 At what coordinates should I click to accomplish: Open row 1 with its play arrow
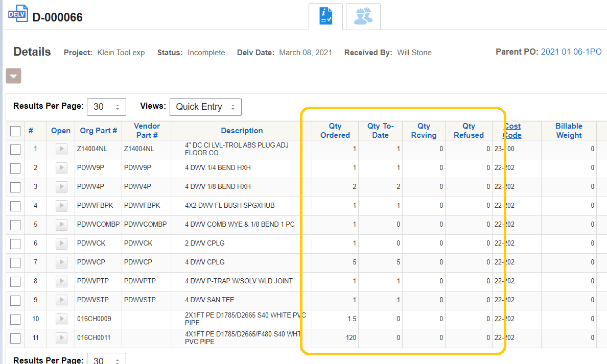[x=61, y=149]
